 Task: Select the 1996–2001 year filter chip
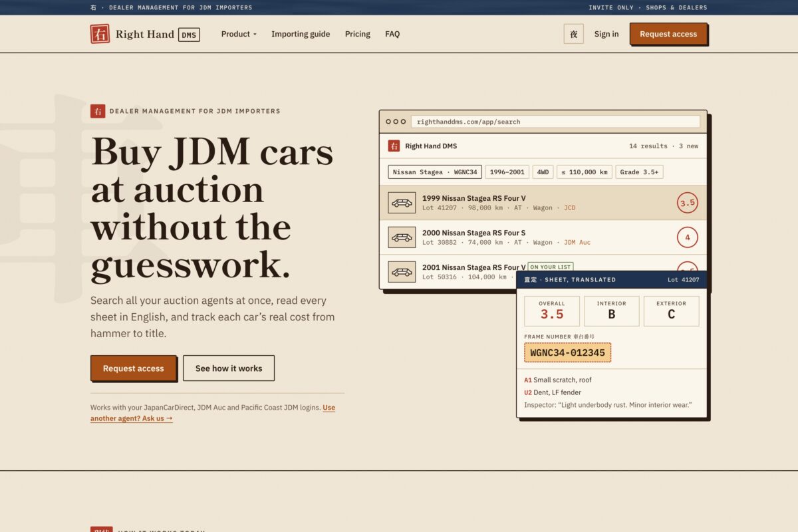click(507, 172)
